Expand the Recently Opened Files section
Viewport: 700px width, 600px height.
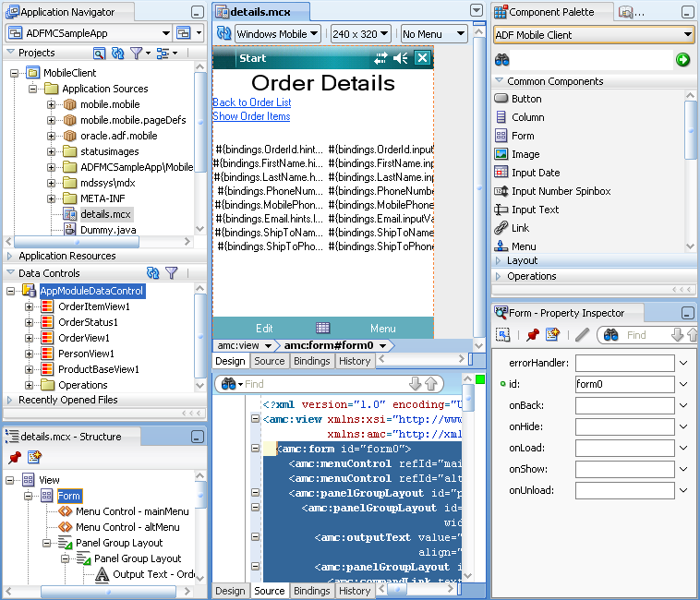[x=9, y=400]
